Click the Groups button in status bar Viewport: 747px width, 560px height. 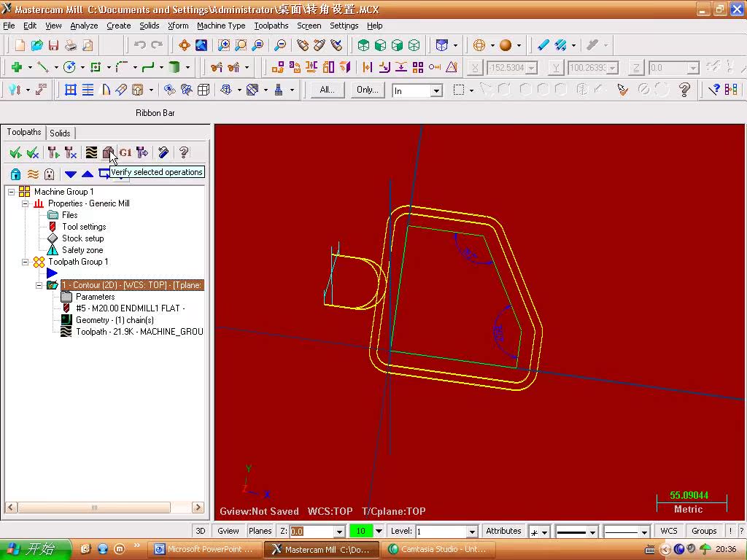click(x=704, y=531)
